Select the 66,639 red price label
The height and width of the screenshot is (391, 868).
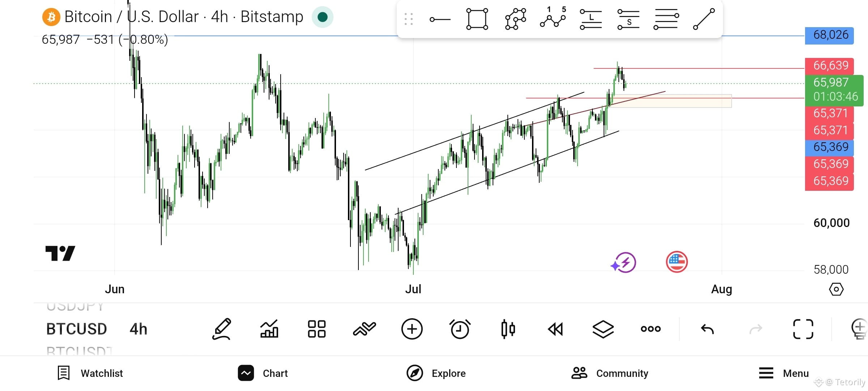pyautogui.click(x=829, y=66)
